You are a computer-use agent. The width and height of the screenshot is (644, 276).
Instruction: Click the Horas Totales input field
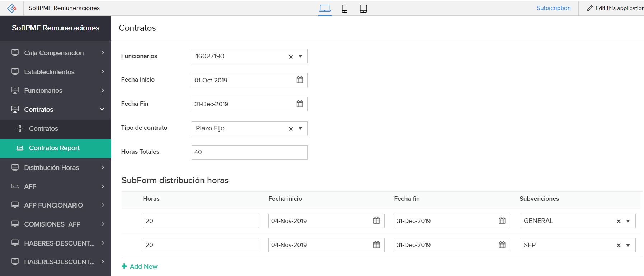point(249,152)
